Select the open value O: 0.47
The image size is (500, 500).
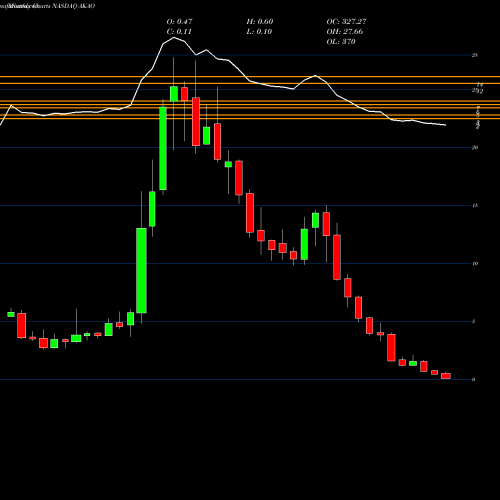[179, 22]
